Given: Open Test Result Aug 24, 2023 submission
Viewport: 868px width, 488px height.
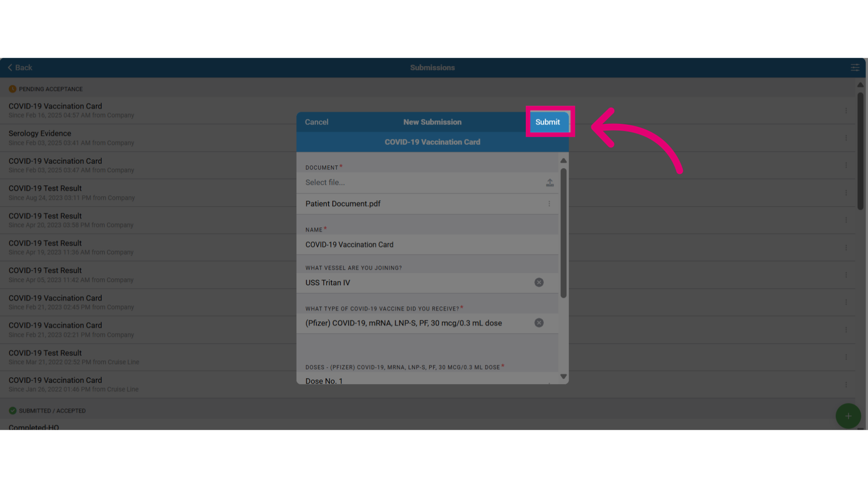Looking at the screenshot, I should tap(427, 193).
